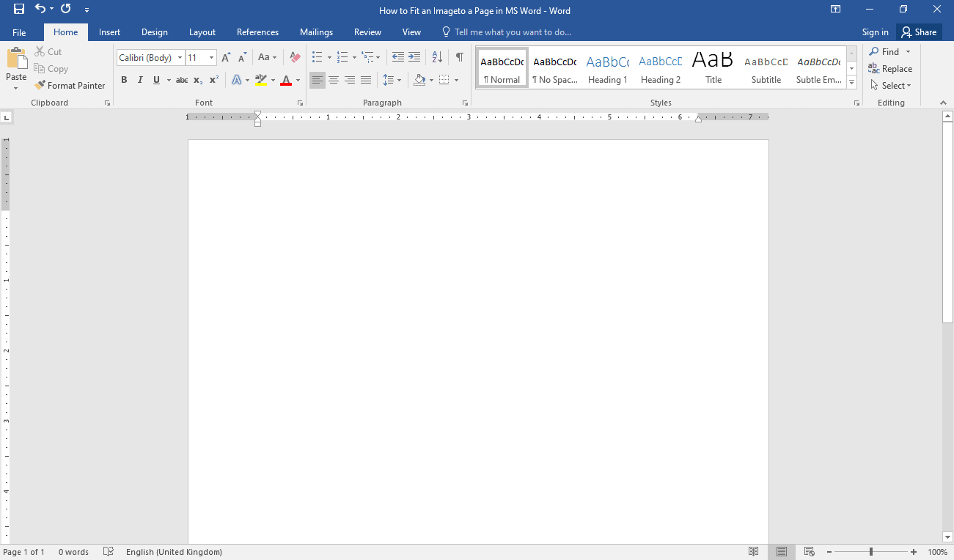Click the Sort icon in Paragraph group
The width and height of the screenshot is (954, 560).
pos(436,56)
